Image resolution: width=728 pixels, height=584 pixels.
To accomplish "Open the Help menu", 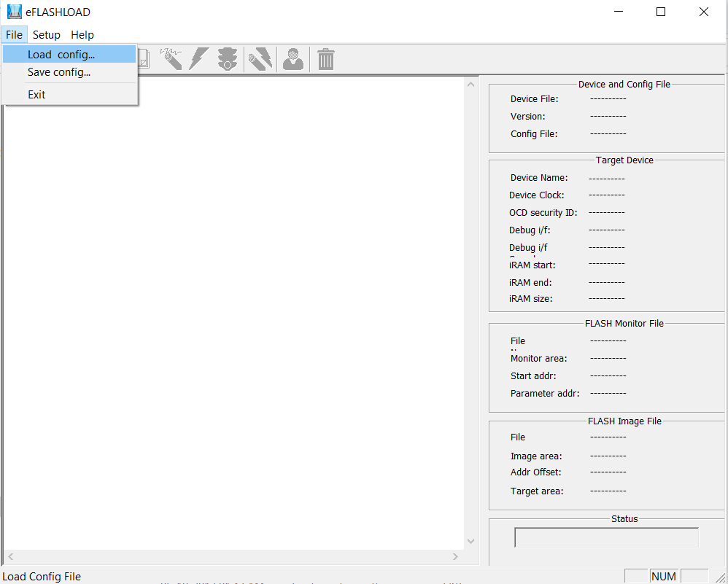I will 82,35.
